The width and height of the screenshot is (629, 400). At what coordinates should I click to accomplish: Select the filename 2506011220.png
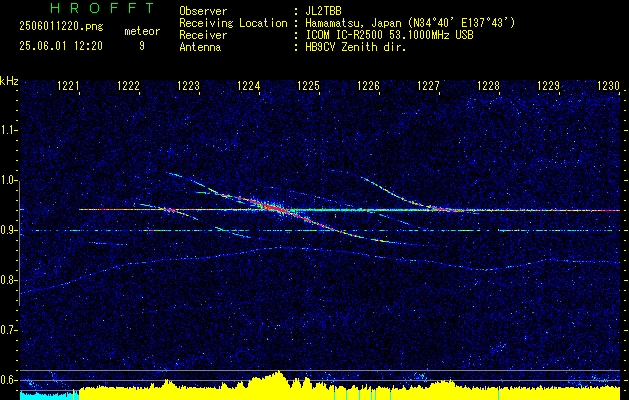61,27
